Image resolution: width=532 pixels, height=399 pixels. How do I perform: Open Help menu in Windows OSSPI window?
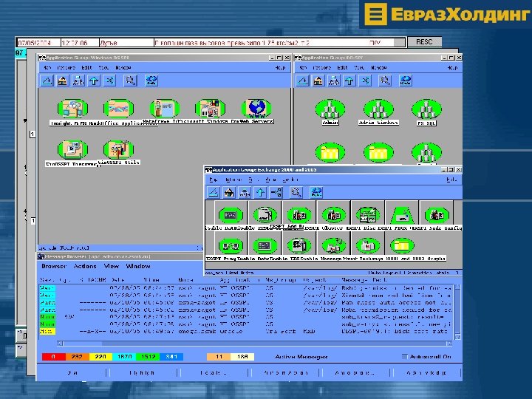pyautogui.click(x=280, y=68)
